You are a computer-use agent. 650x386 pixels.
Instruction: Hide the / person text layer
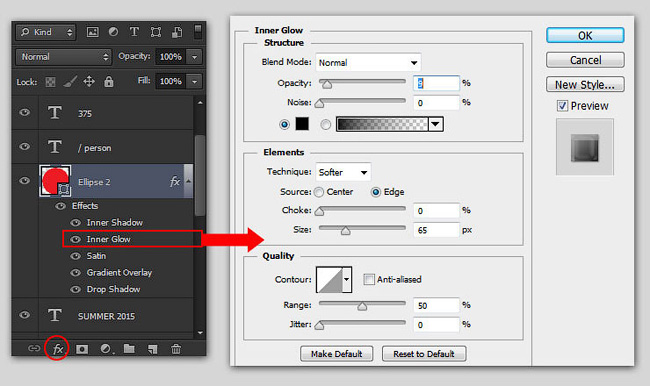click(x=24, y=146)
